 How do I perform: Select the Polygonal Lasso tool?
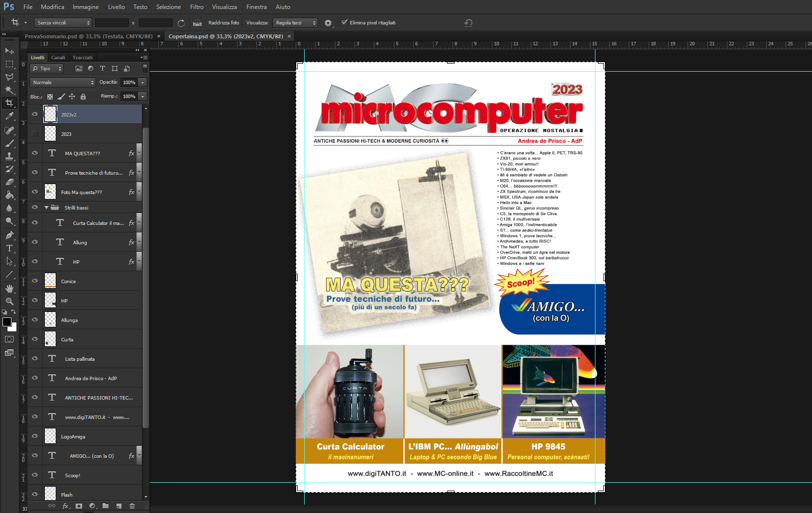click(9, 77)
